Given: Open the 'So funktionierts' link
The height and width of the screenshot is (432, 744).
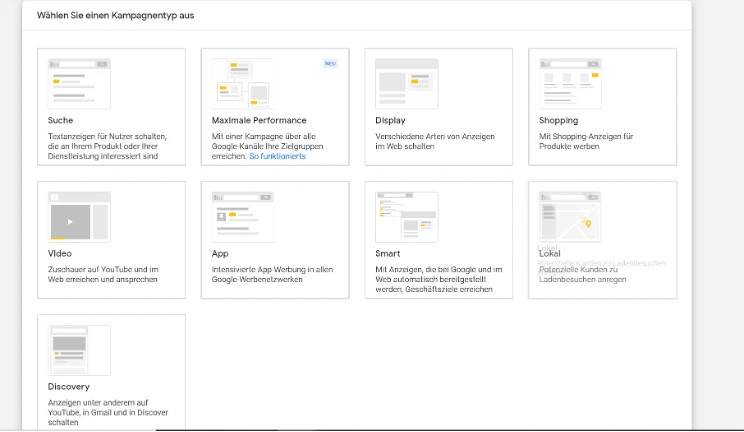Looking at the screenshot, I should (278, 156).
